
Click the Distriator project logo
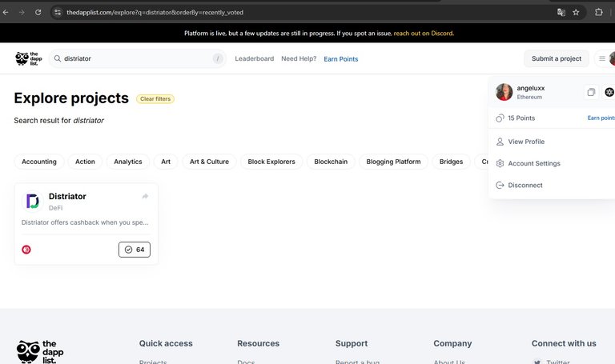33,202
